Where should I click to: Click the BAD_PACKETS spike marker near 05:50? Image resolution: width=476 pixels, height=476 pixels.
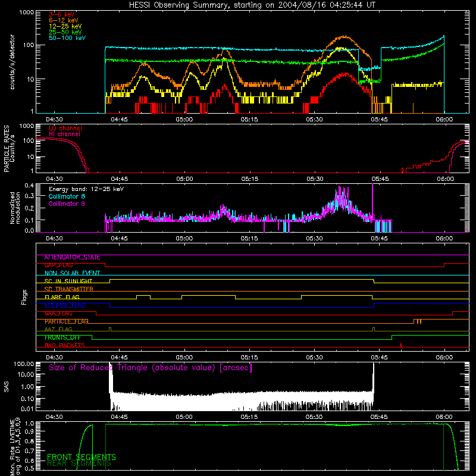pyautogui.click(x=401, y=345)
